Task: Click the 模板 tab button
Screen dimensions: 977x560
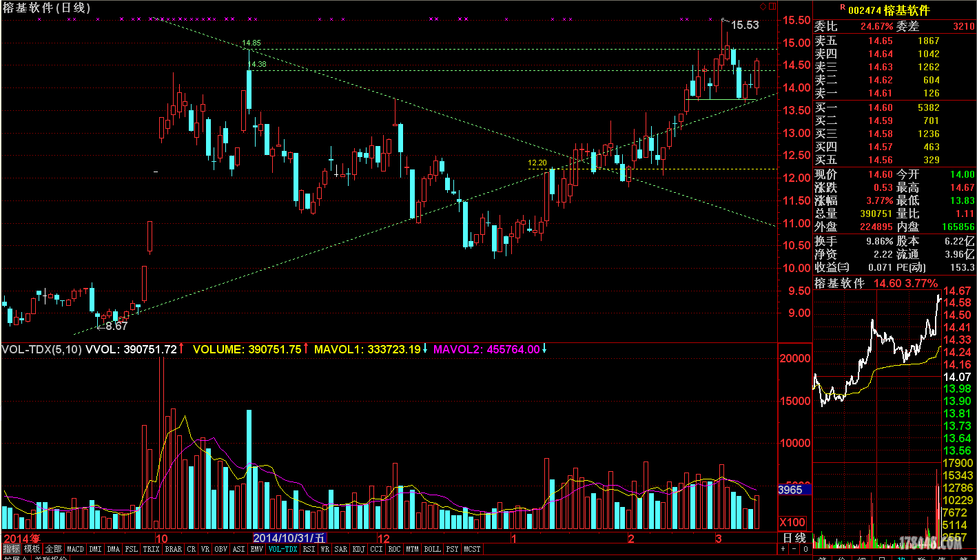Action: click(x=32, y=549)
